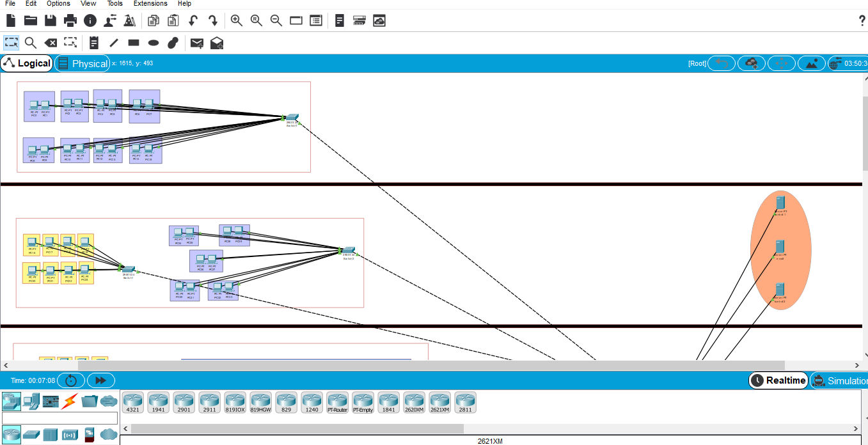The image size is (868, 445).
Task: Click the Fast Forward Time button
Action: [100, 380]
